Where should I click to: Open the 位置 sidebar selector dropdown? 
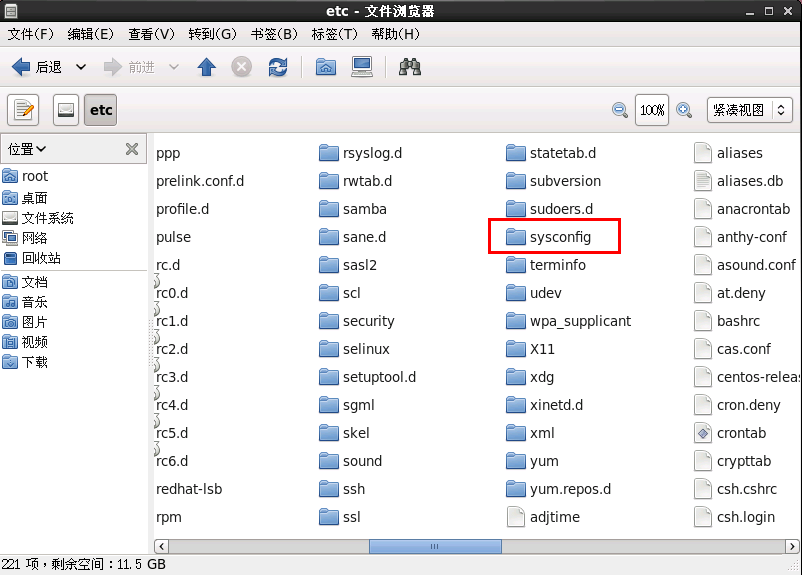click(27, 149)
